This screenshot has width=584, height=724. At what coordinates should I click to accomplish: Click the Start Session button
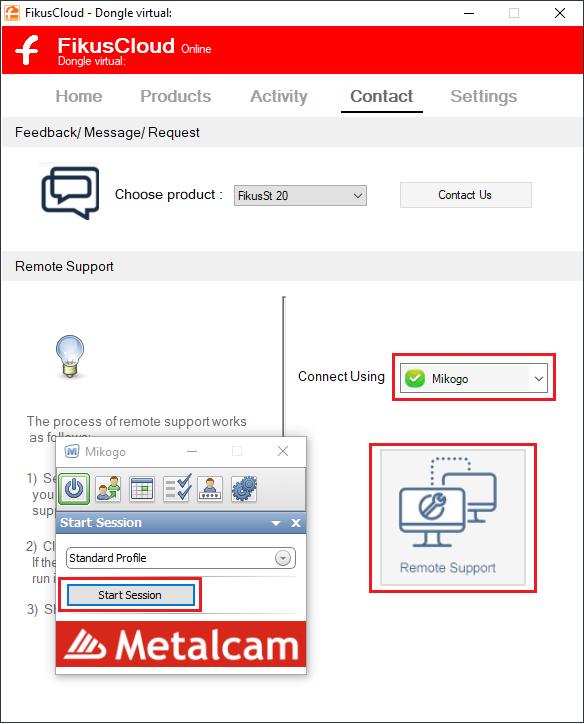tap(131, 595)
